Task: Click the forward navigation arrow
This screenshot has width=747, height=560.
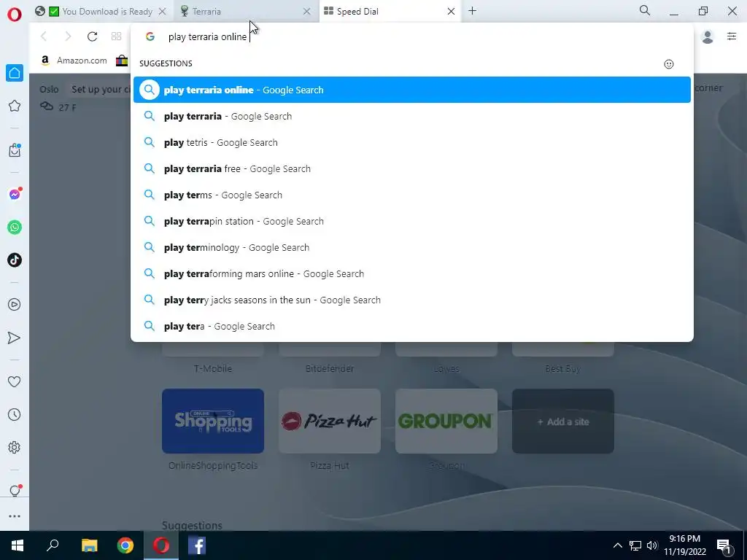Action: coord(68,36)
